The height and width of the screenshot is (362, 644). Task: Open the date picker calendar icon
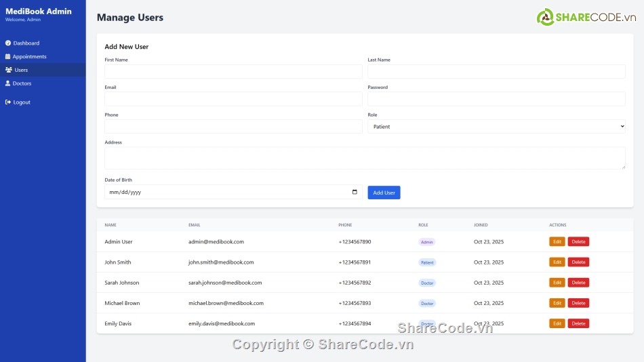pos(355,192)
